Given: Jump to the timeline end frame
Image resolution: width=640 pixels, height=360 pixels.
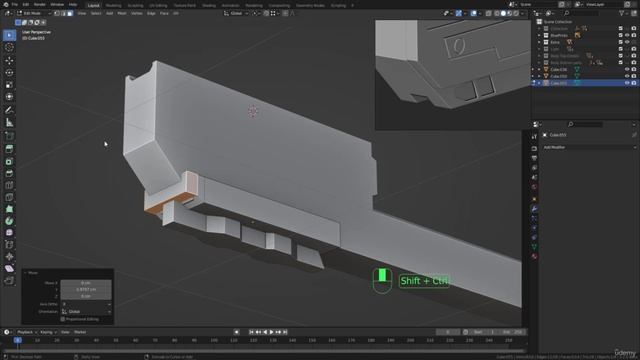Looking at the screenshot, I should click(285, 332).
